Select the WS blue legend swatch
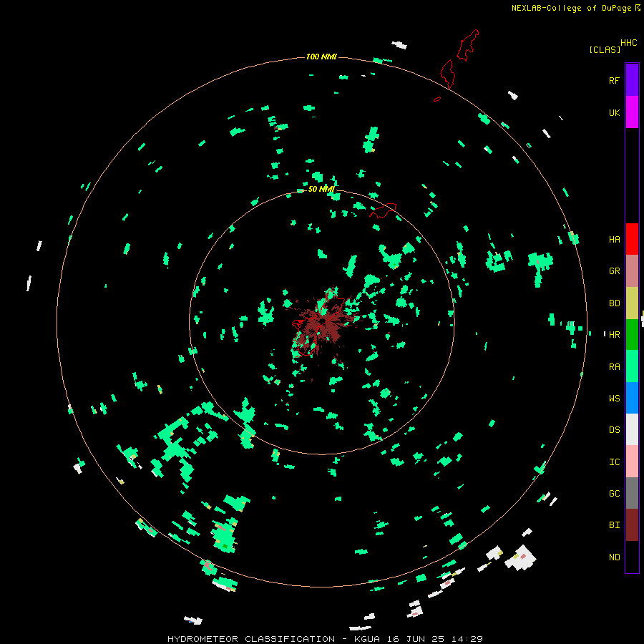The image size is (644, 644). point(632,398)
